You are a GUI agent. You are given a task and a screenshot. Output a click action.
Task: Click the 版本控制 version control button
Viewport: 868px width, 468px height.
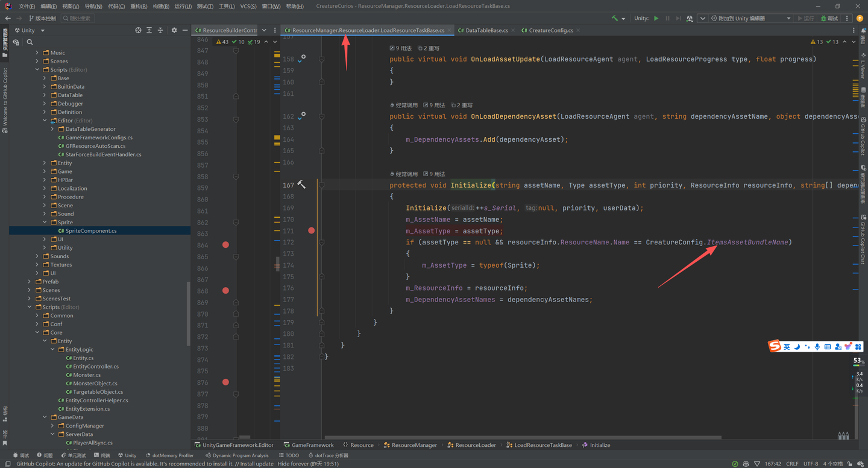click(x=42, y=18)
